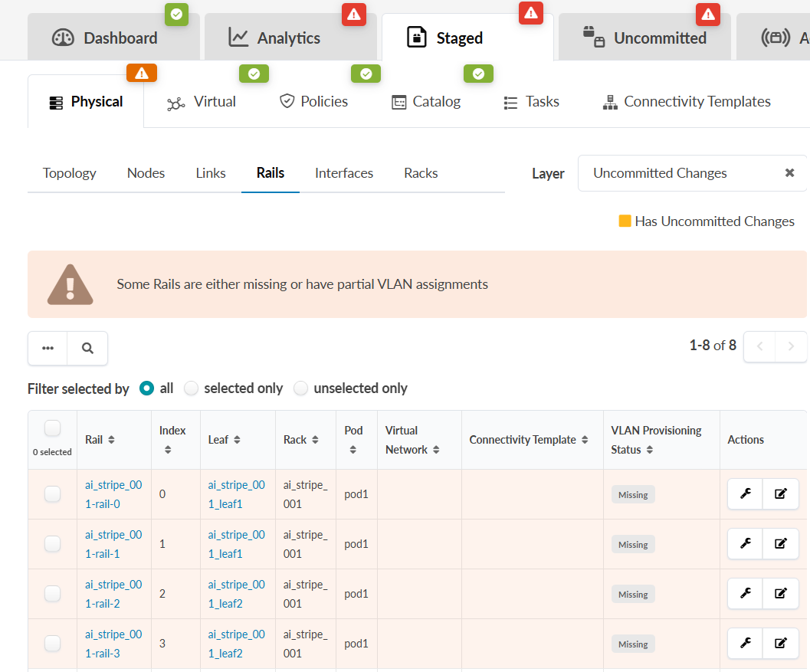Click the green check badge above Virtual

pyautogui.click(x=254, y=74)
